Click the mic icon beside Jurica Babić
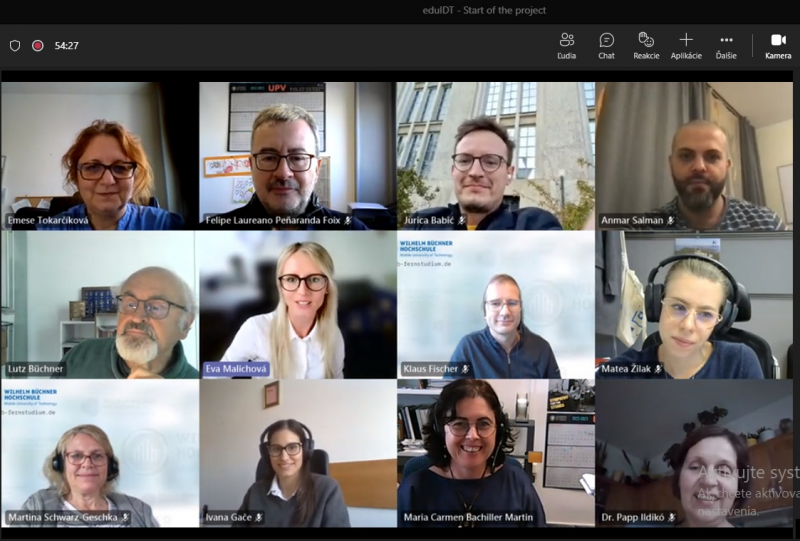Viewport: 800px width, 541px height. 462,220
